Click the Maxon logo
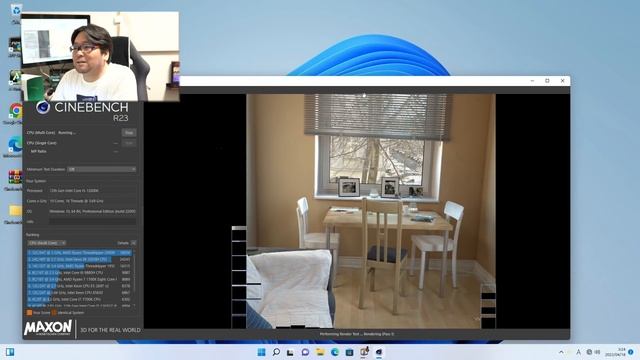The width and height of the screenshot is (640, 360). (x=48, y=328)
